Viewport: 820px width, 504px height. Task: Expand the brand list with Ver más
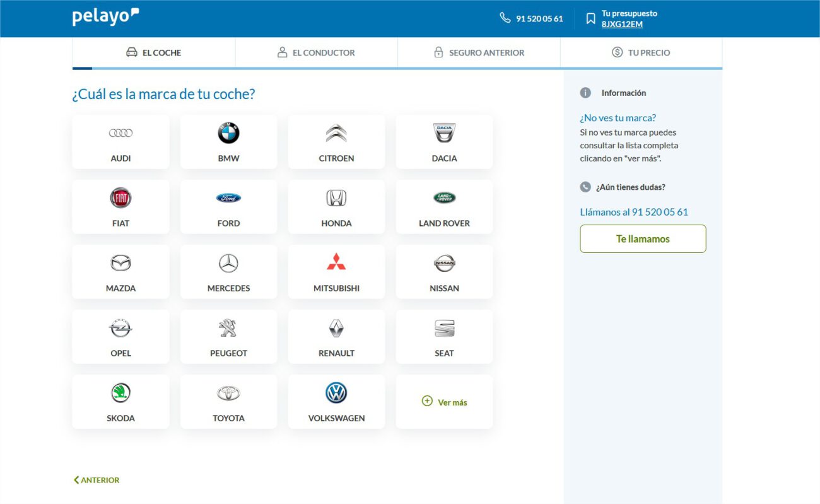pos(445,402)
